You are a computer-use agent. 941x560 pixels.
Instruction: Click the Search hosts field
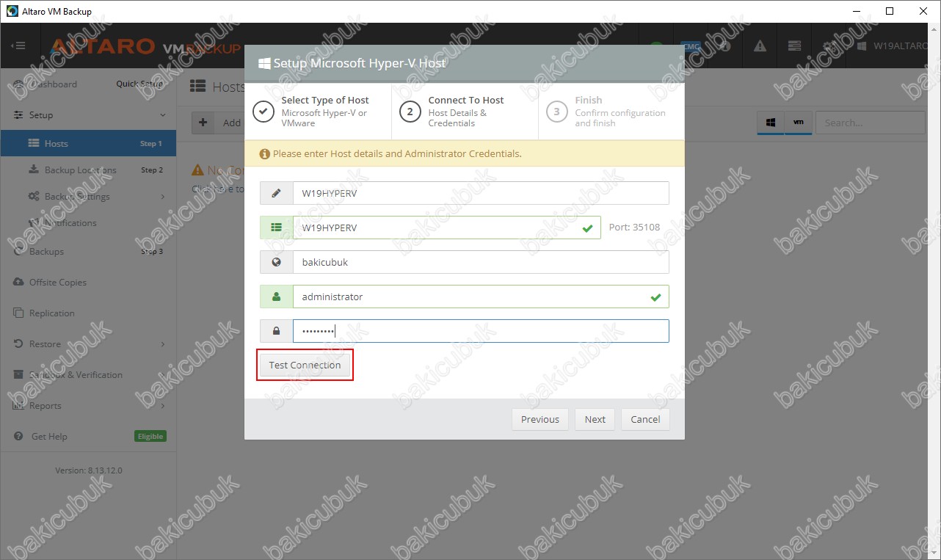click(x=871, y=123)
